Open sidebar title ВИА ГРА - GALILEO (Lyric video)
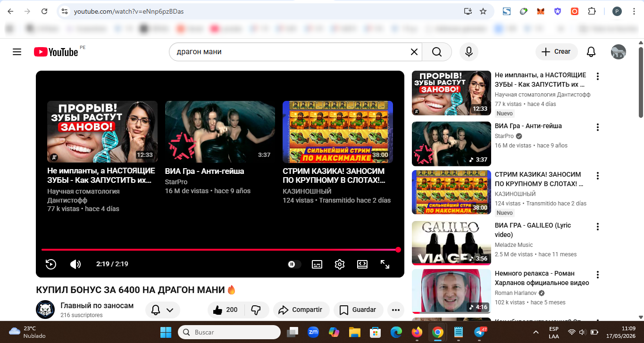This screenshot has width=644, height=343. point(533,230)
